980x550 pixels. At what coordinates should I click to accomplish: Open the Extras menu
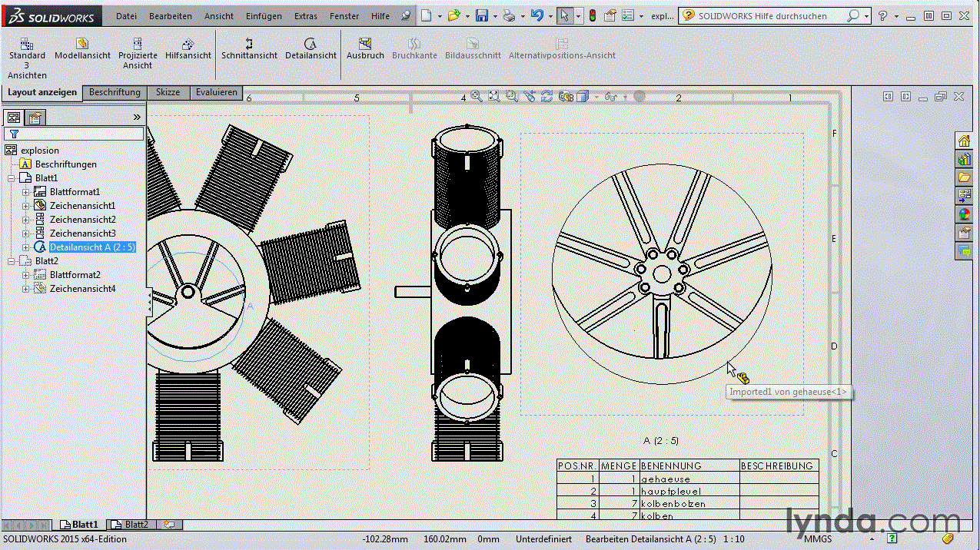click(x=305, y=15)
